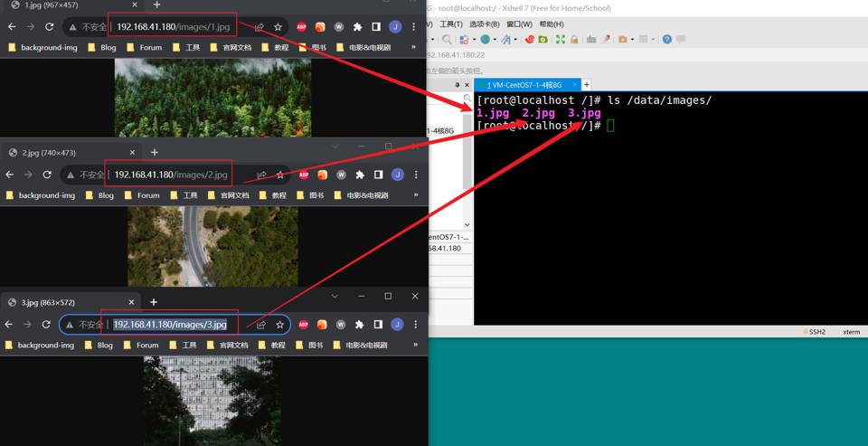Open the Extensions puzzle icon in the 2.jpg window
The height and width of the screenshot is (446, 868).
coord(359,175)
